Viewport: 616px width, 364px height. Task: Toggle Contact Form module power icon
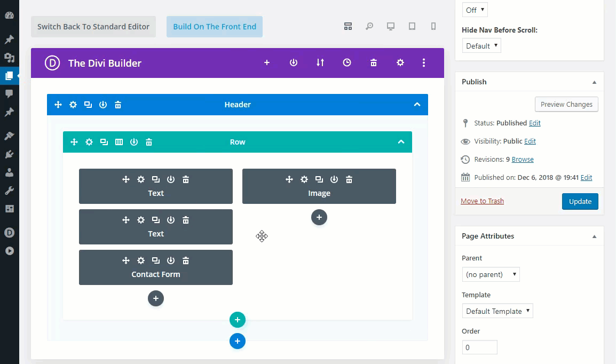[171, 260]
